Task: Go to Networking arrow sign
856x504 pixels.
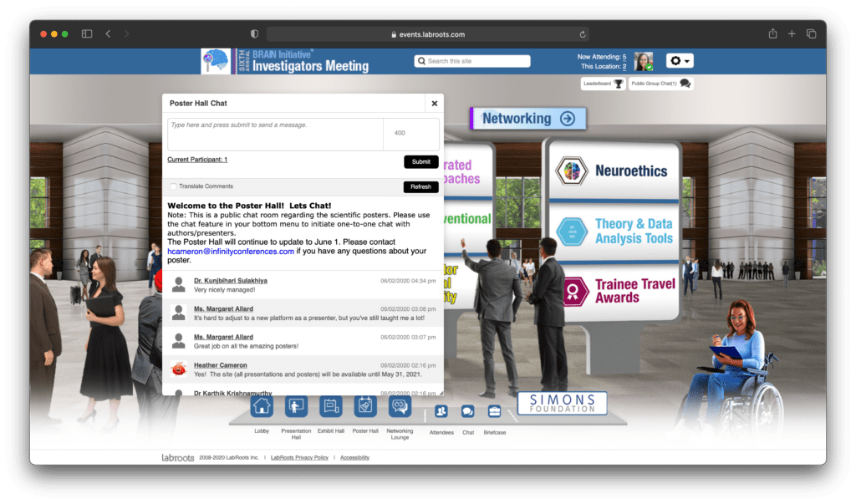Action: pos(528,119)
